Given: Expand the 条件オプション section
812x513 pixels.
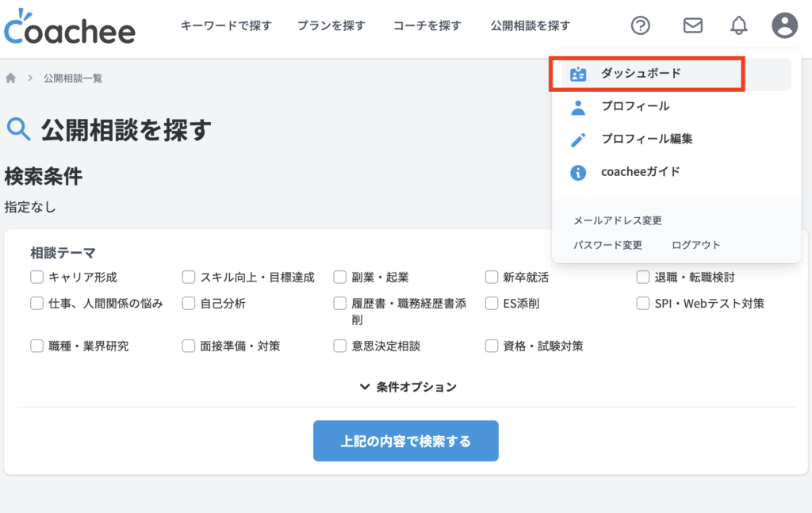Looking at the screenshot, I should pyautogui.click(x=408, y=387).
